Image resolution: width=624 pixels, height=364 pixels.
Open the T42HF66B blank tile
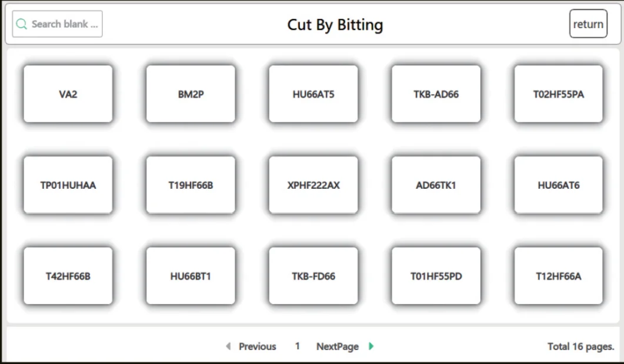[x=68, y=276]
